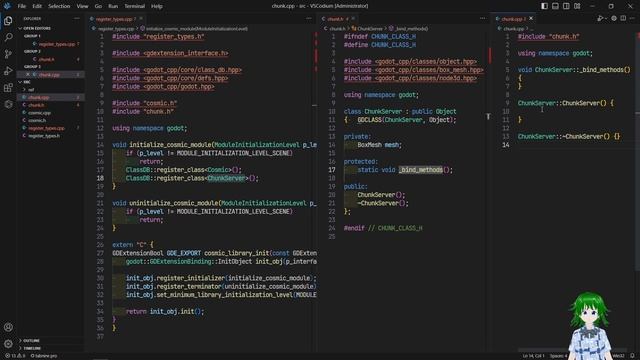Open the Customize Layout icon
The width and height of the screenshot is (640, 360).
click(x=577, y=6)
